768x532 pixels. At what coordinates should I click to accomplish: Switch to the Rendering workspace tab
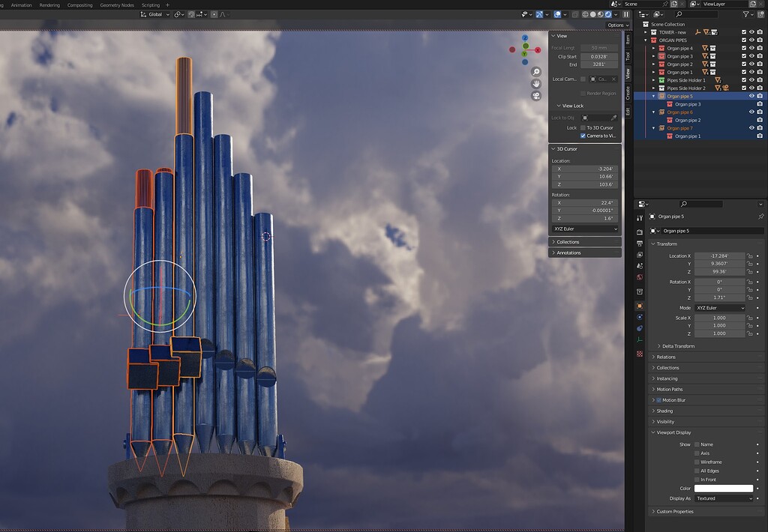[49, 5]
